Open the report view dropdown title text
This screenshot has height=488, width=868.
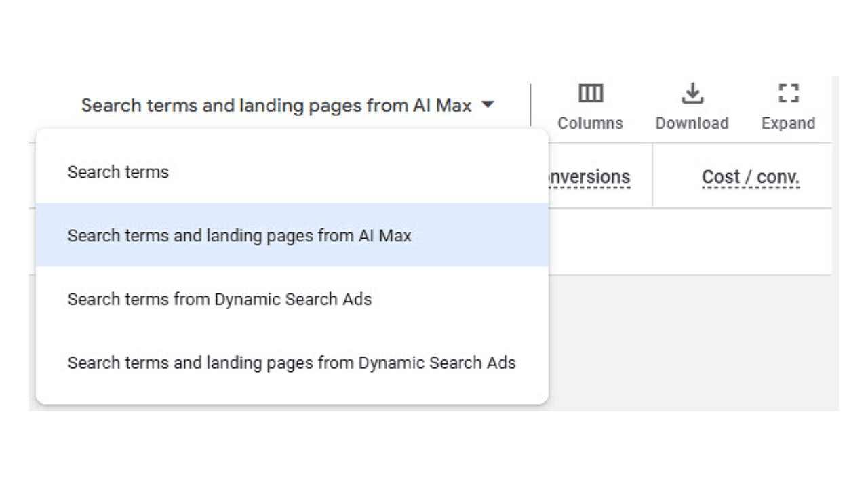276,106
